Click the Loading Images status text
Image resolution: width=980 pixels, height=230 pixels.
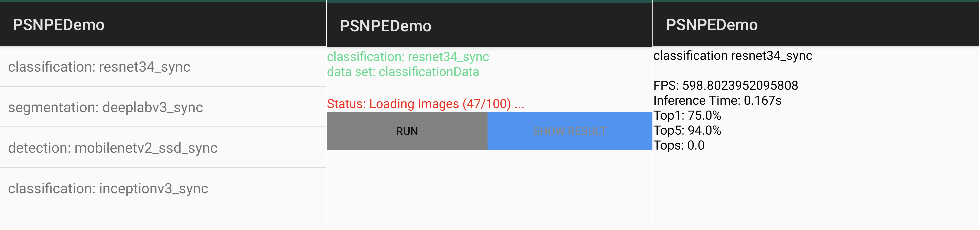tap(426, 103)
